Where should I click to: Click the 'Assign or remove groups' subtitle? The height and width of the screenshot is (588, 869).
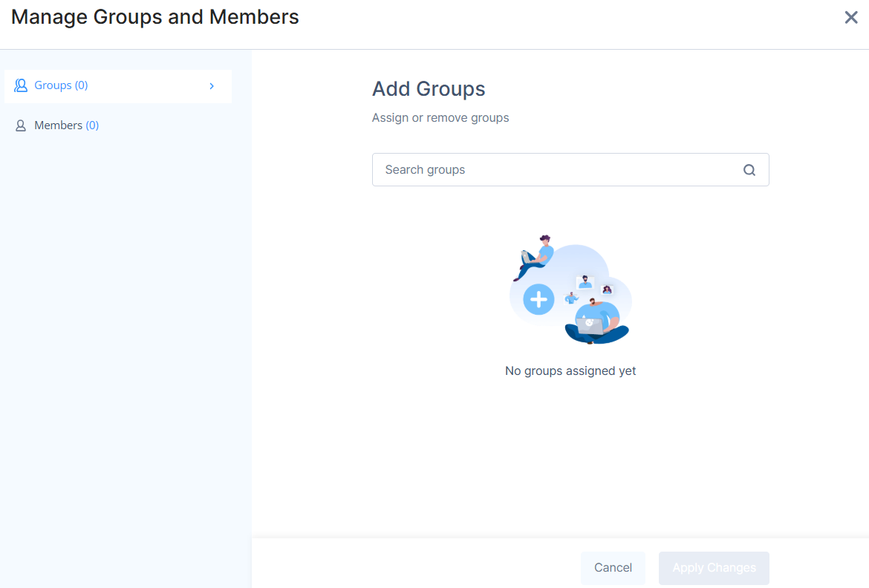click(440, 118)
